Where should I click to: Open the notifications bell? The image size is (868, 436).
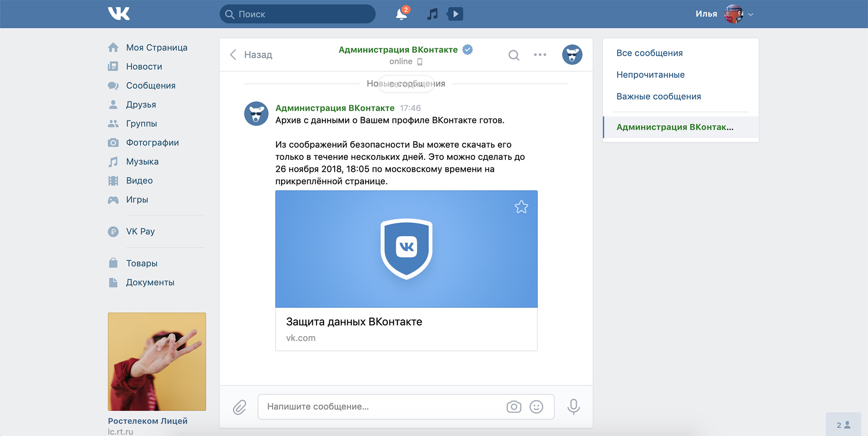point(401,14)
